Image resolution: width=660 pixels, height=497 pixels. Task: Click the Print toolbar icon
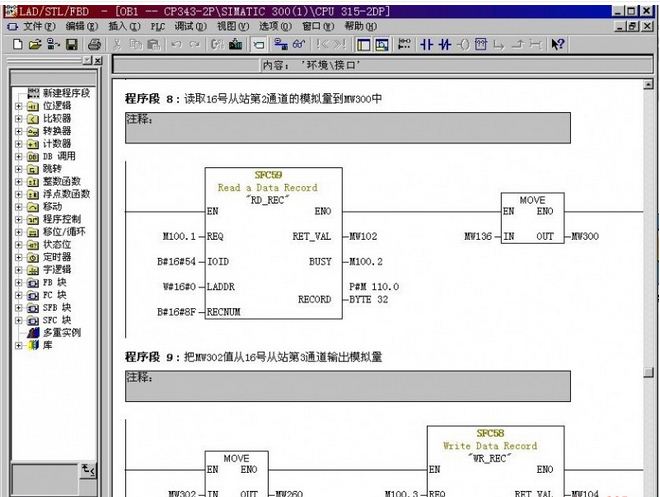(x=94, y=45)
